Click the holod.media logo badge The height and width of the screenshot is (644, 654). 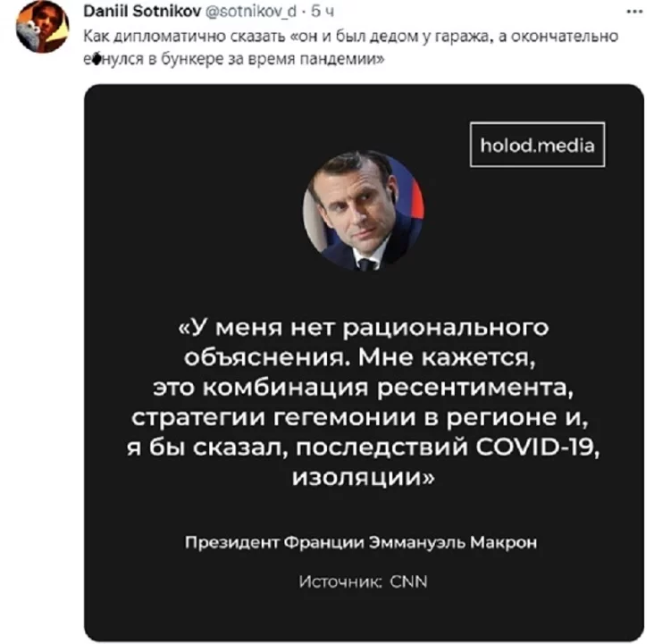(x=537, y=145)
